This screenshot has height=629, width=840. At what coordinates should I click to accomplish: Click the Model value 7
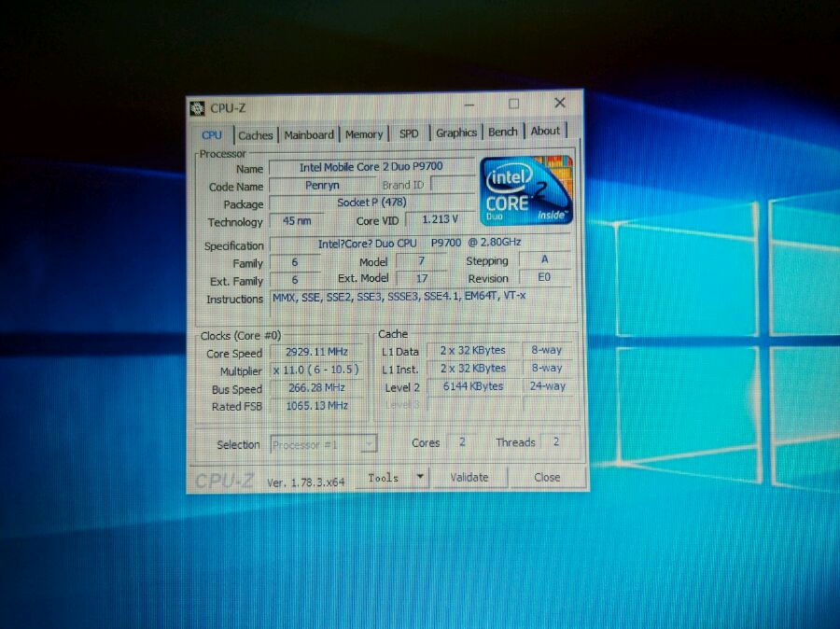pos(422,261)
